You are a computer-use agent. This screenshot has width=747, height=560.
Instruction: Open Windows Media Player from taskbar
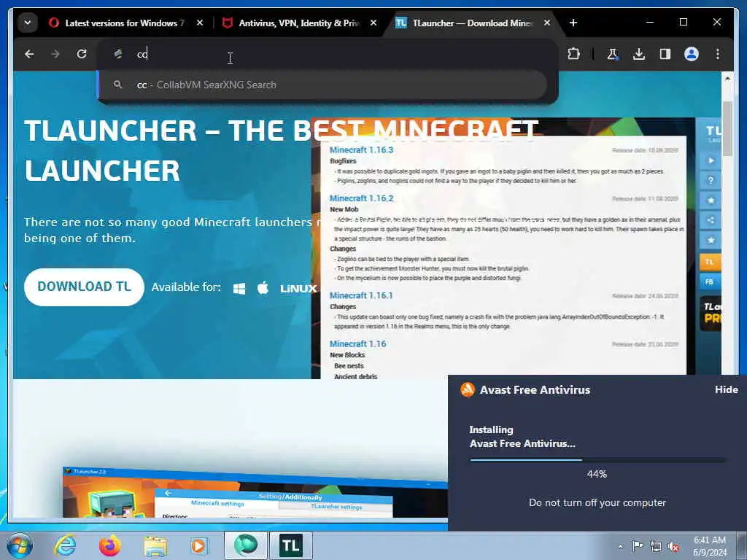point(198,545)
